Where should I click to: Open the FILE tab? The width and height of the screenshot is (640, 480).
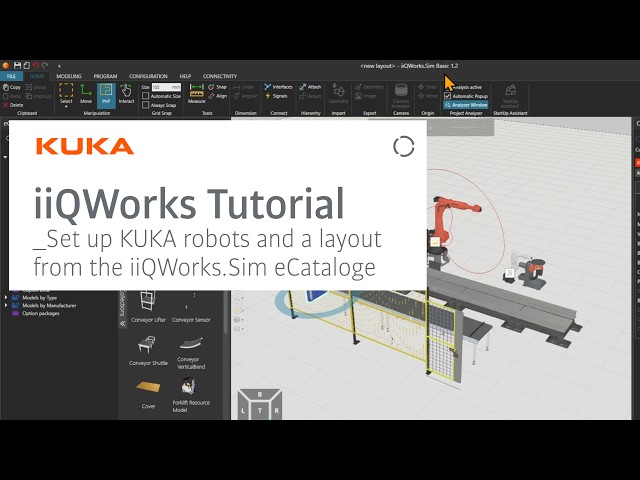(11, 76)
